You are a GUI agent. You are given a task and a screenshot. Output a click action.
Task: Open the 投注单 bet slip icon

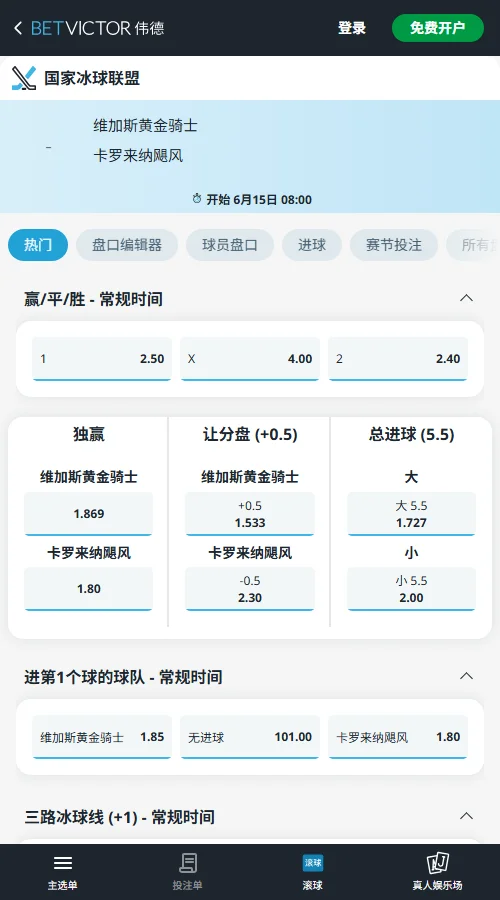click(x=188, y=863)
